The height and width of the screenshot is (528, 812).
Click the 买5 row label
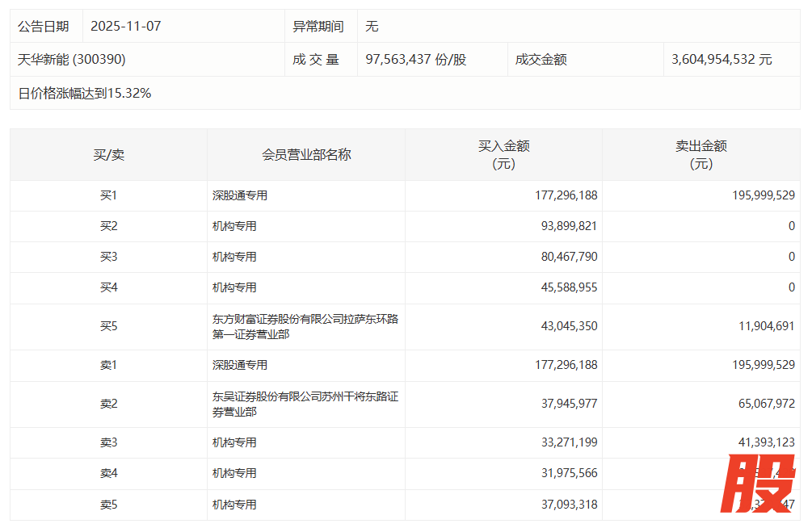point(108,326)
